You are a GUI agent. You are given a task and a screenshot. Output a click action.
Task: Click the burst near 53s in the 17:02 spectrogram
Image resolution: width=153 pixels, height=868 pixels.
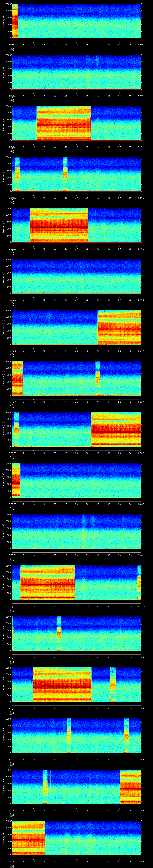click(126, 735)
